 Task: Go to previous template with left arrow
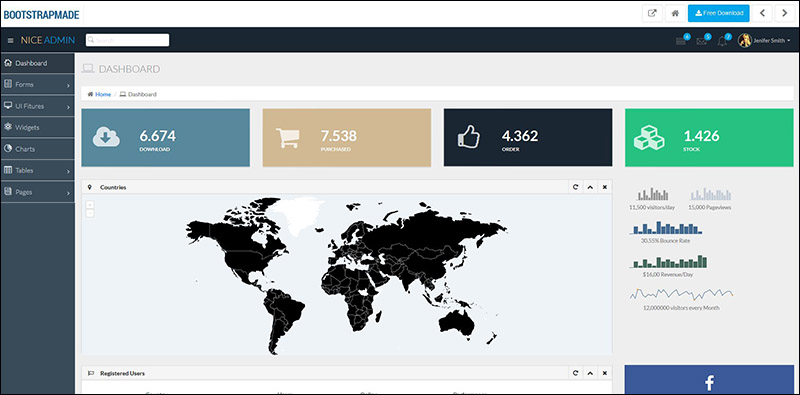point(762,13)
